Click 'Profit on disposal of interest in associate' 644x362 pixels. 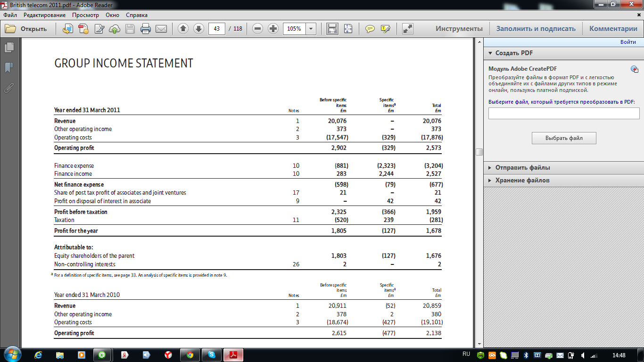(x=102, y=201)
